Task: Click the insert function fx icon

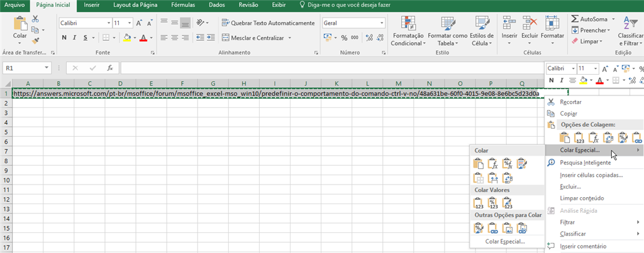Action: click(x=110, y=68)
